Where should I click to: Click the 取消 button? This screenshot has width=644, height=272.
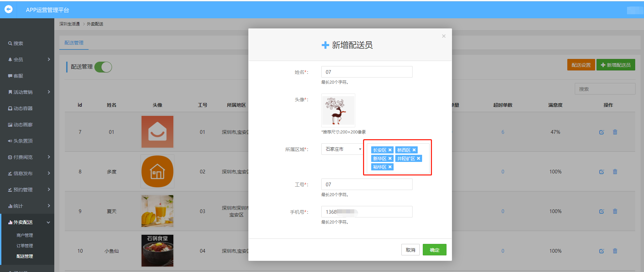click(x=410, y=250)
